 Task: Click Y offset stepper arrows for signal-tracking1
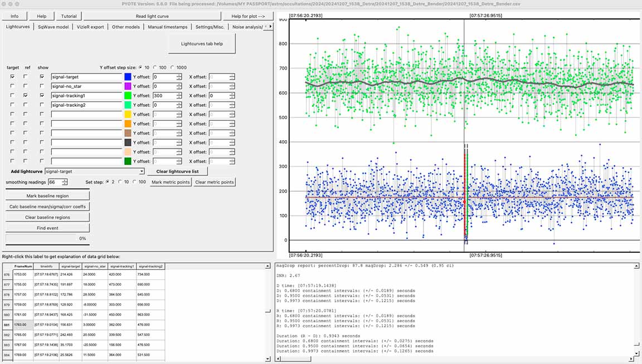(x=179, y=96)
